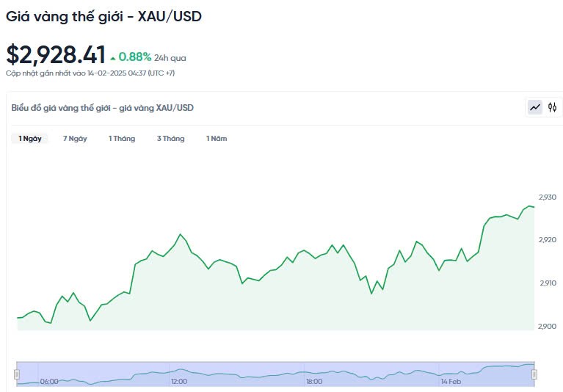The image size is (563, 392).
Task: Switch to candlestick chart icon
Action: coord(553,107)
